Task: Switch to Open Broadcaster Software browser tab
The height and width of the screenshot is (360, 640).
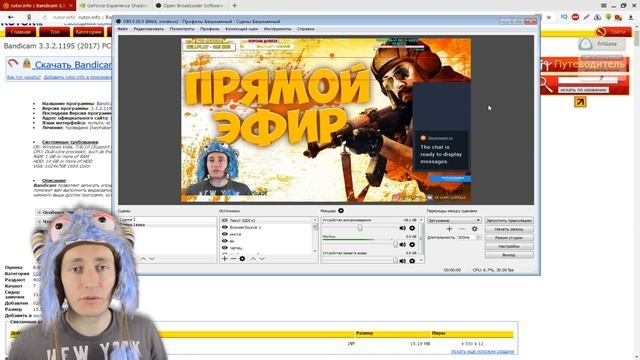Action: 189,6
